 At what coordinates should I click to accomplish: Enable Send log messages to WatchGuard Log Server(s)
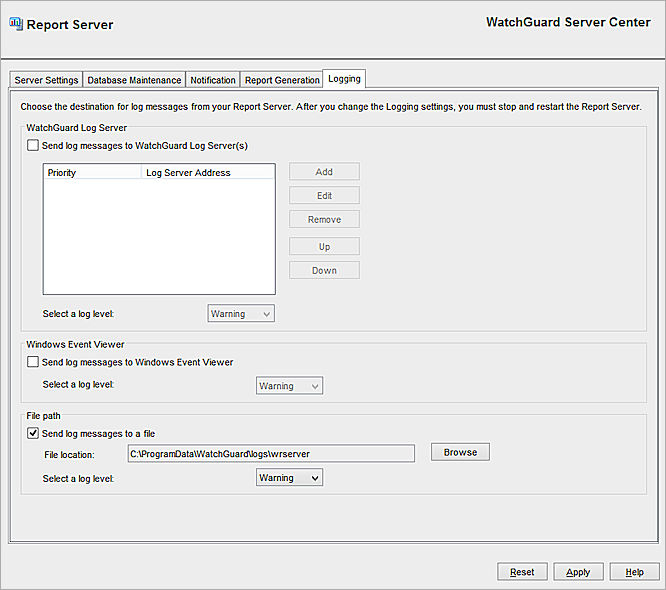pyautogui.click(x=34, y=146)
